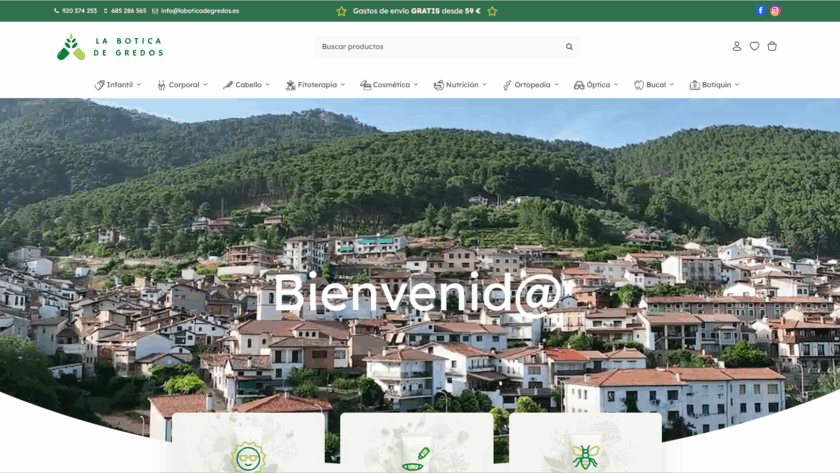Expand the Bucal dropdown chevron

672,85
